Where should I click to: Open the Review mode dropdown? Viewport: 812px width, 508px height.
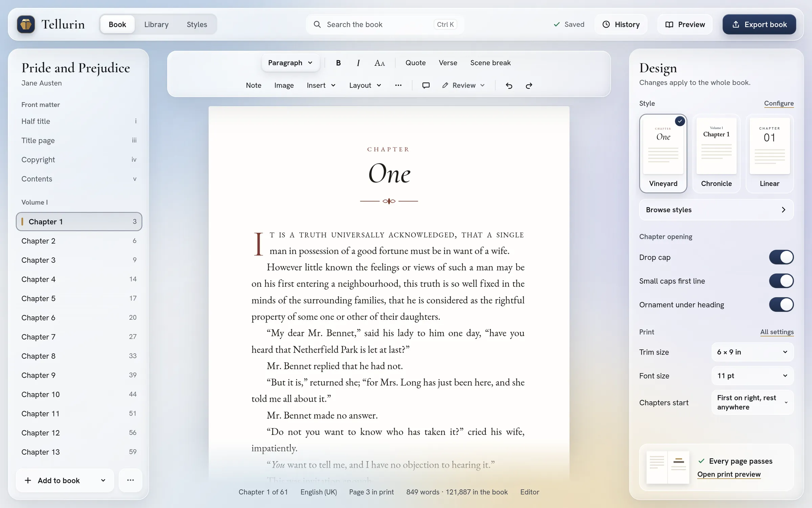coord(464,85)
